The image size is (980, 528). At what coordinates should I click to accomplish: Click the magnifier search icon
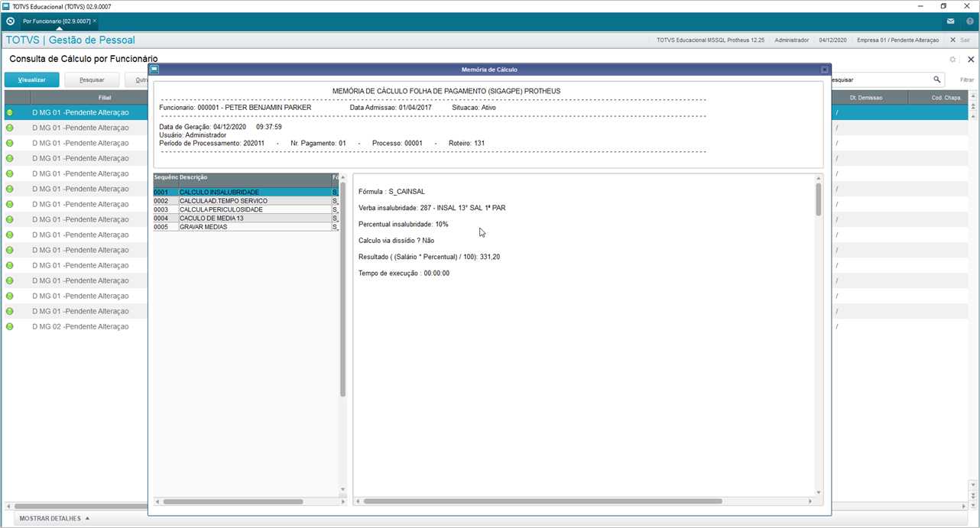(936, 79)
